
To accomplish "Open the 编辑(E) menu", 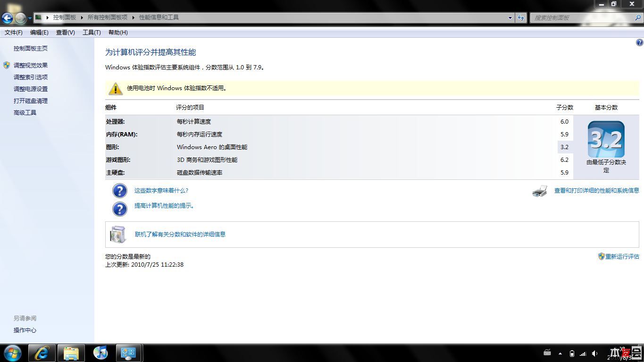I will [x=39, y=33].
